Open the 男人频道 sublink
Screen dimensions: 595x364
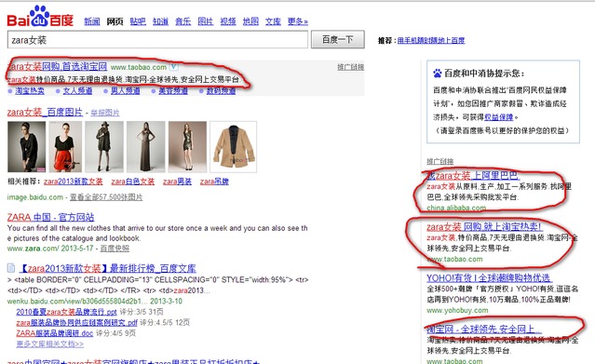(x=125, y=90)
